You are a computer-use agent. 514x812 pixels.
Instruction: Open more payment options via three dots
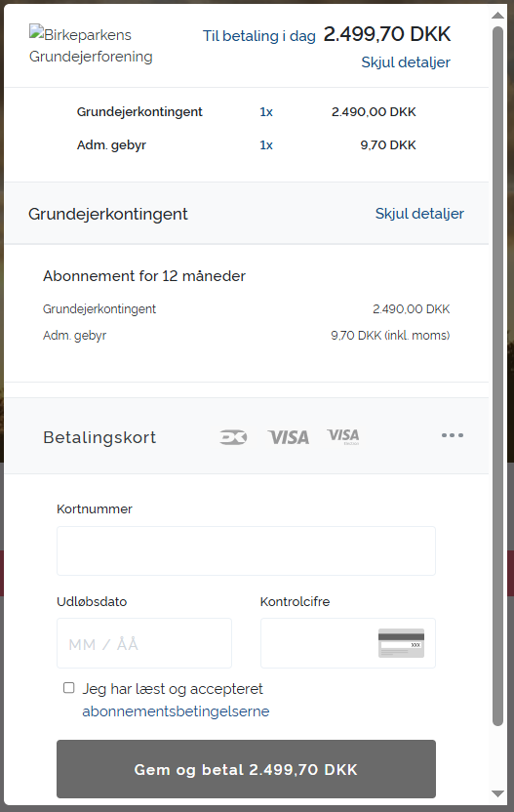(x=453, y=435)
